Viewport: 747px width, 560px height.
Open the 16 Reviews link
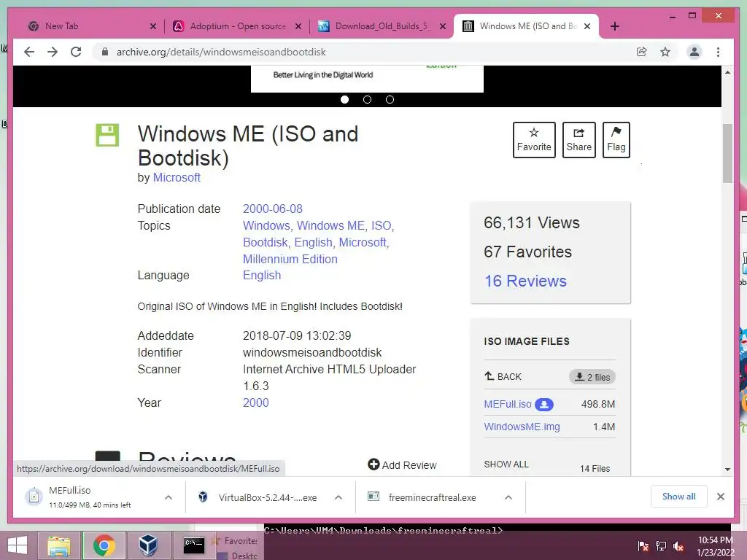525,281
